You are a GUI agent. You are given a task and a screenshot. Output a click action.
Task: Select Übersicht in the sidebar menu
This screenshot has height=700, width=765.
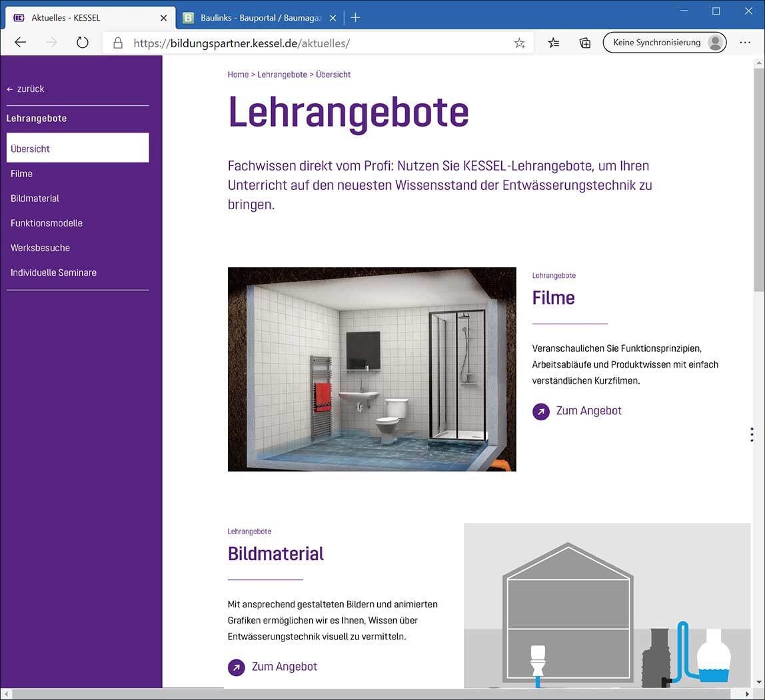(77, 148)
